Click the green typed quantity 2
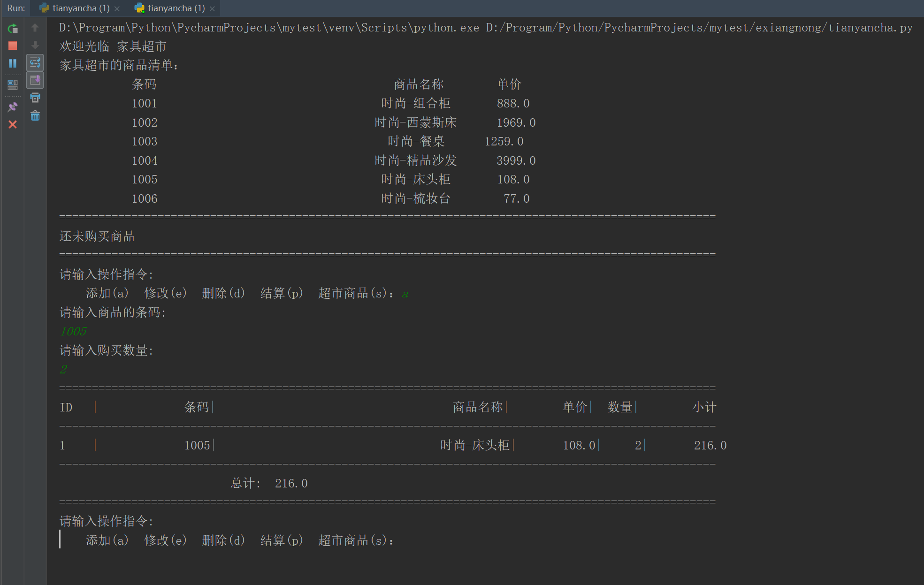 click(x=64, y=370)
